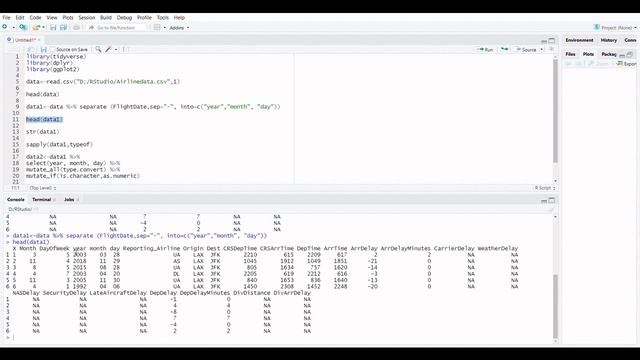Click the console vertical scrollbar

(555, 306)
